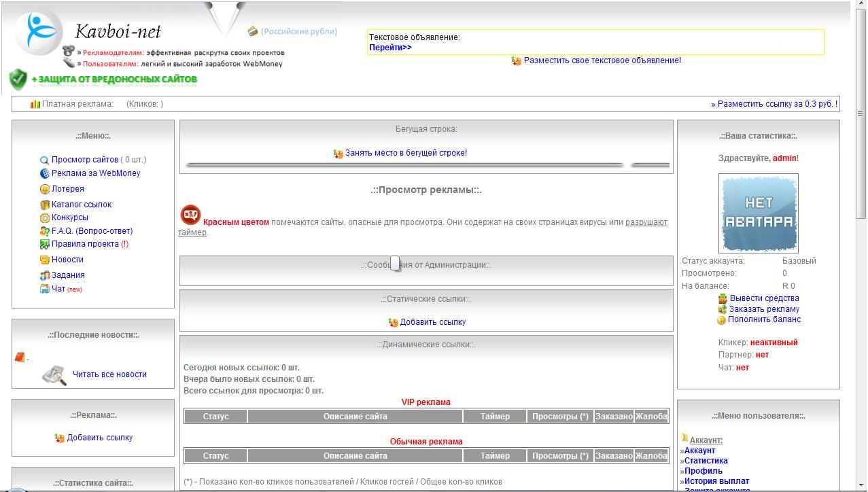
Task: Click Russian rubles currency icon
Action: (253, 31)
